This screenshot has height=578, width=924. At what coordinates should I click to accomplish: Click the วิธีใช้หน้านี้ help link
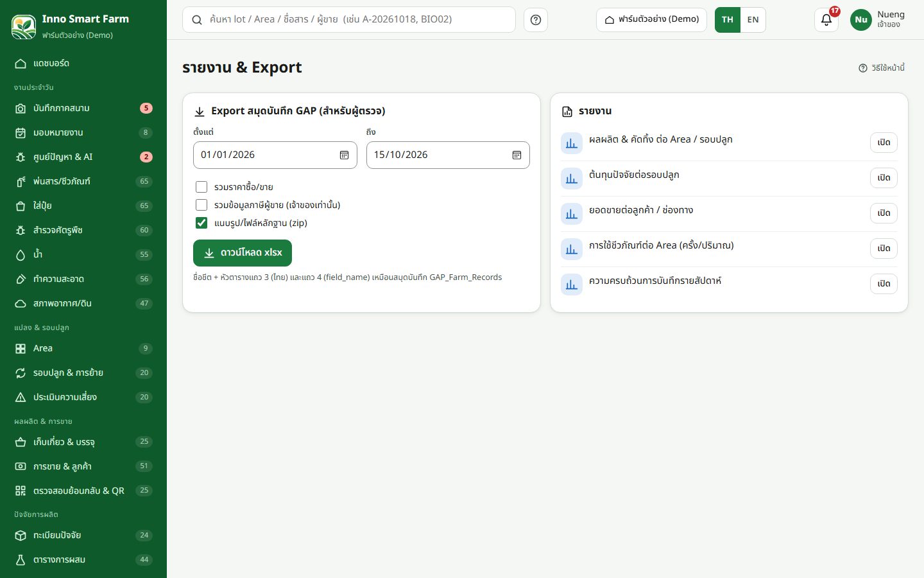[882, 68]
